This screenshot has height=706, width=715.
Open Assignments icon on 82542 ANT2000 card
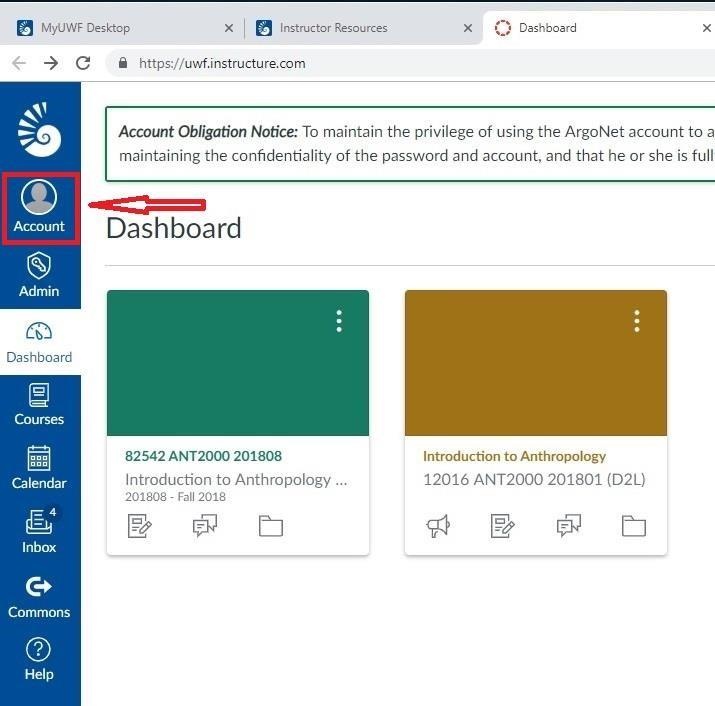140,526
